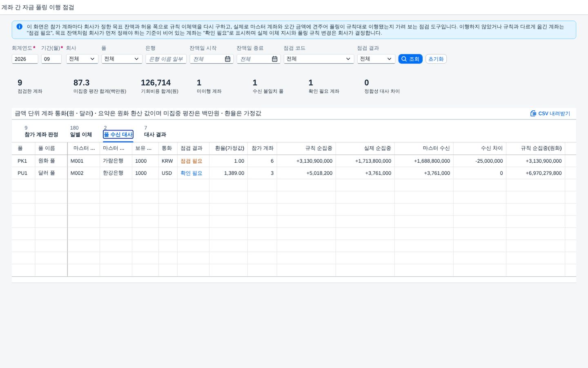Screen dimensions: 588x368
Task: Click the info icon in the blue notice
Action: (19, 27)
